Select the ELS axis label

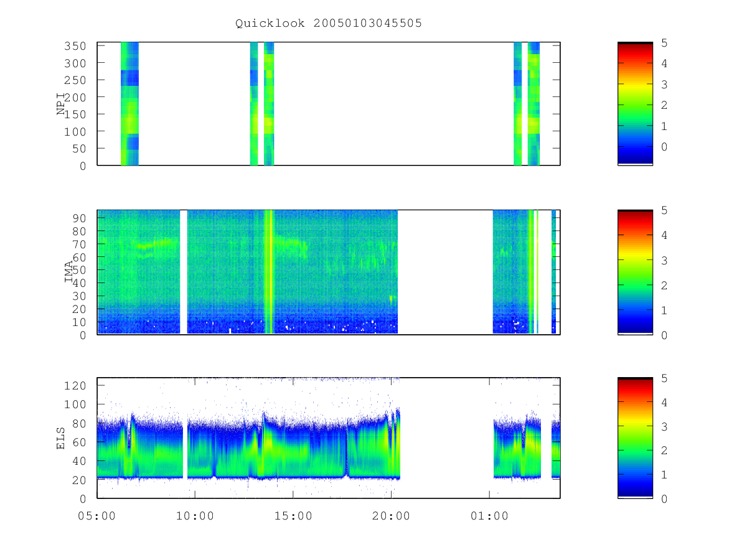[61, 437]
